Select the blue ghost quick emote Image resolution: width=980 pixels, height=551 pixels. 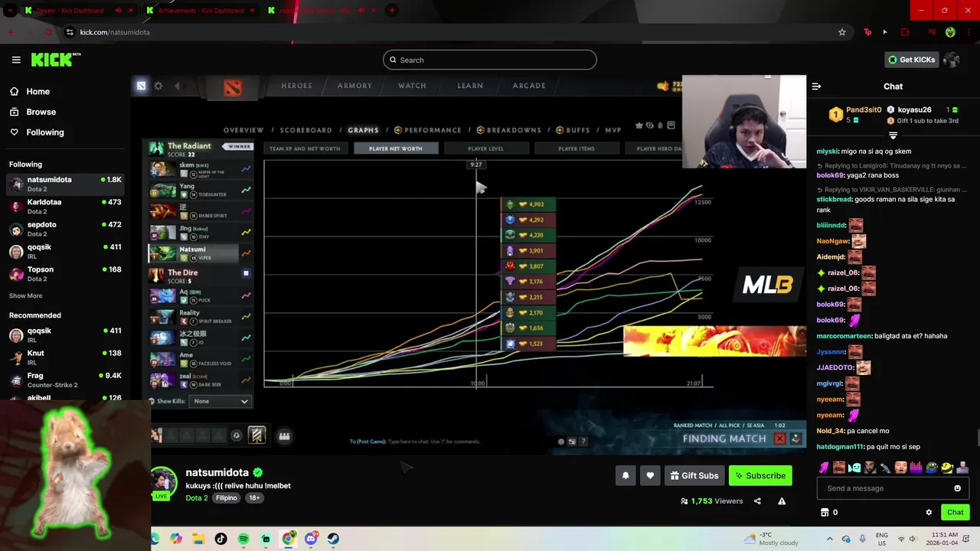click(854, 467)
